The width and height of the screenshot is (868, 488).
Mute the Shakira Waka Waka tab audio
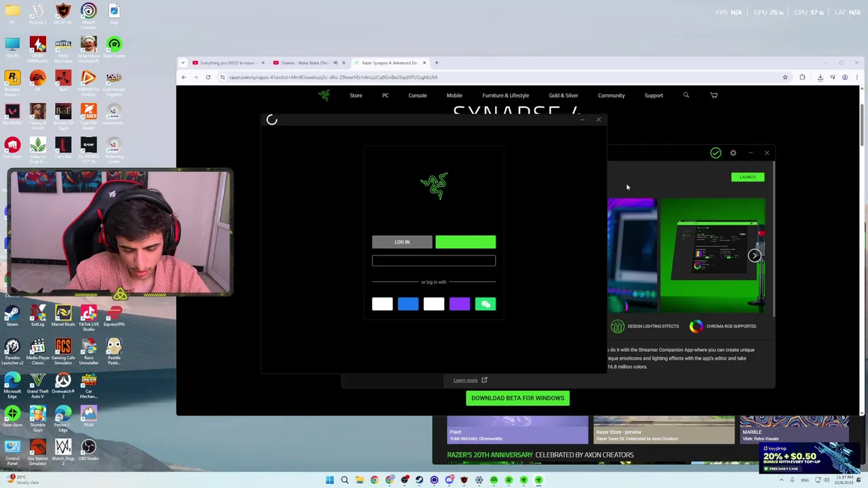(335, 63)
